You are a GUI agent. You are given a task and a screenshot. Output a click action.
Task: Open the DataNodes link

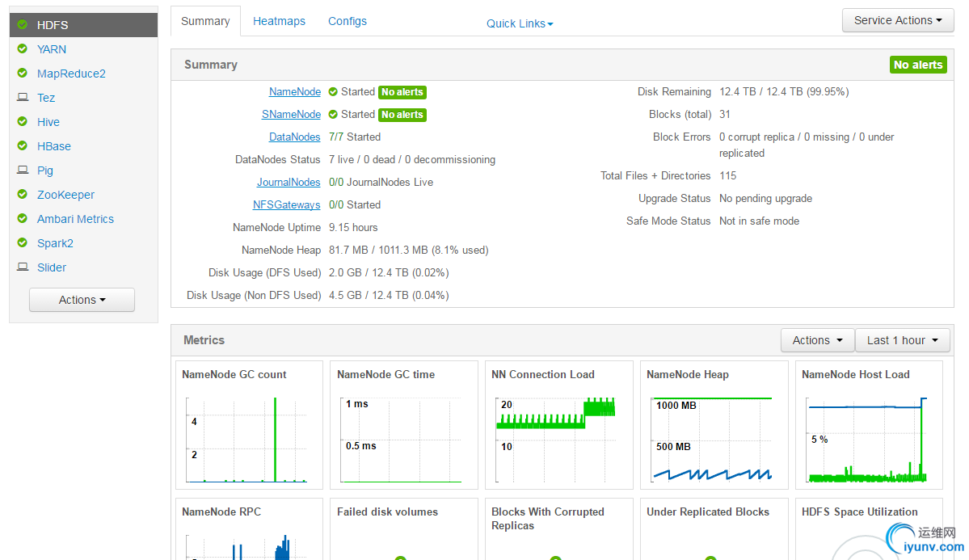point(295,137)
